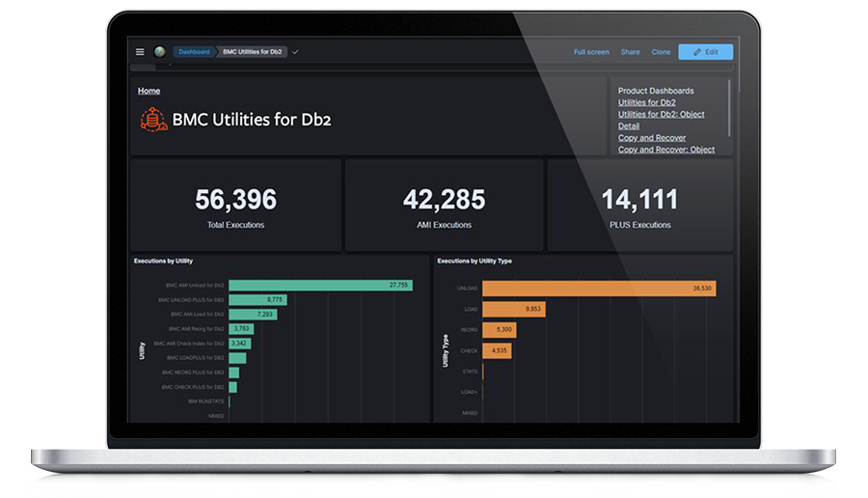This screenshot has width=868, height=498.
Task: Click the globe space avatar icon
Action: point(159,52)
